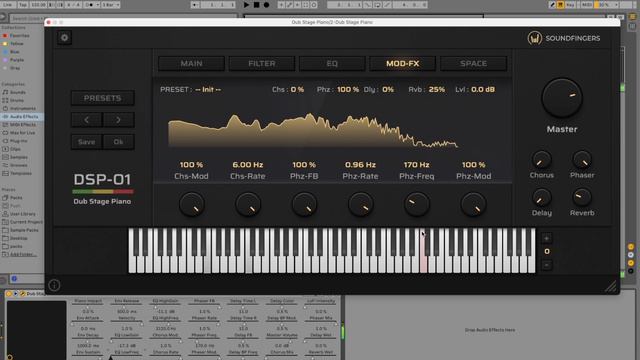Toggle the MIDI map mode button
The width and height of the screenshot is (640, 360).
pos(587,5)
